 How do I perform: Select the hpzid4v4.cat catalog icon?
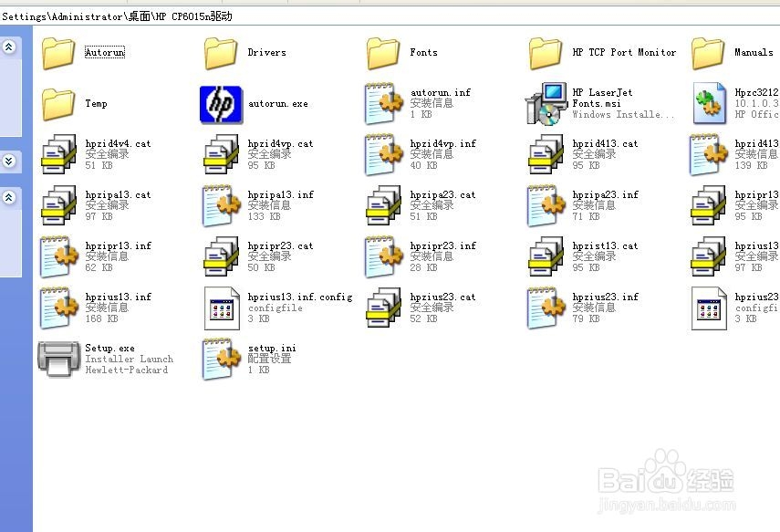pyautogui.click(x=58, y=154)
